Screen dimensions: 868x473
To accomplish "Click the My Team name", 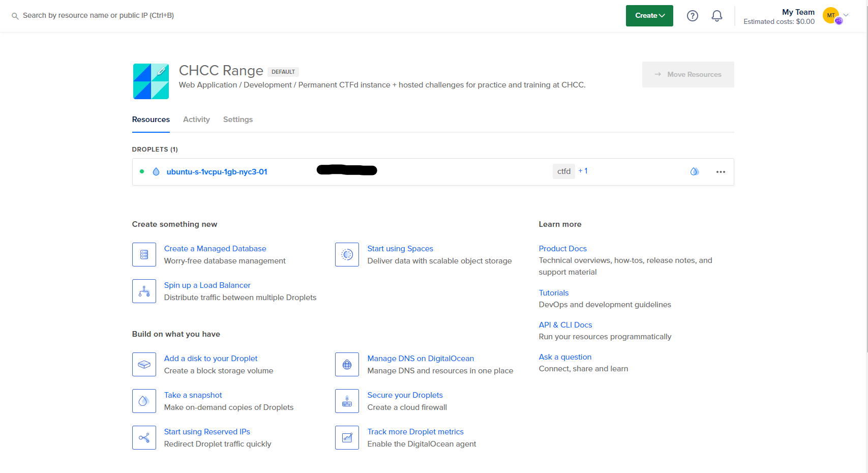I will pos(798,12).
